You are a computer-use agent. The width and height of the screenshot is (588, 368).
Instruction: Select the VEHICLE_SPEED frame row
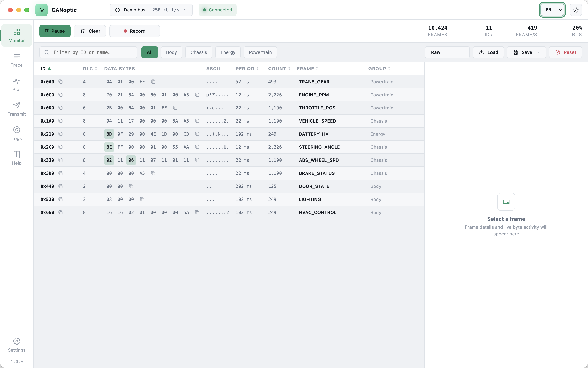(229, 121)
